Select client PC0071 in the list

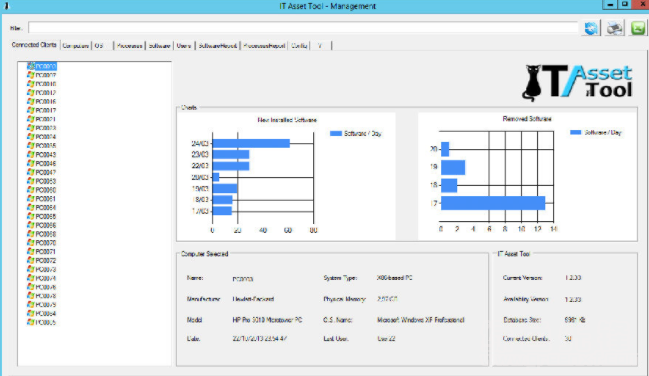[41, 251]
